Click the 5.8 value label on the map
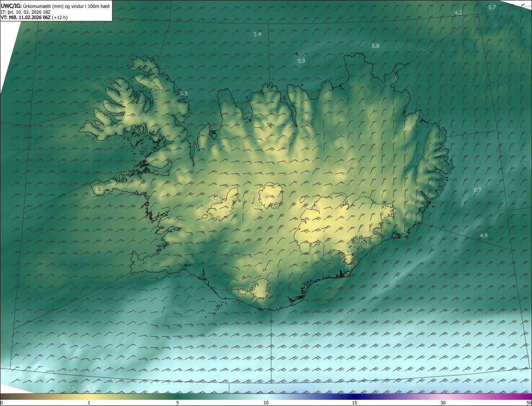 375,46
